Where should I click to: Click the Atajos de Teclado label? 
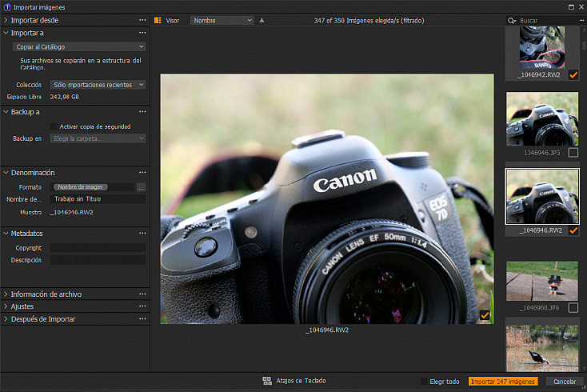pyautogui.click(x=301, y=381)
